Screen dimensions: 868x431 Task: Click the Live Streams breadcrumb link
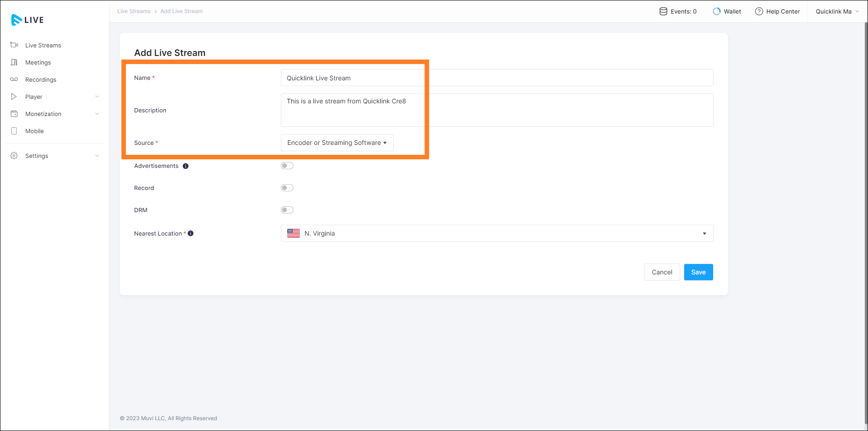point(134,11)
